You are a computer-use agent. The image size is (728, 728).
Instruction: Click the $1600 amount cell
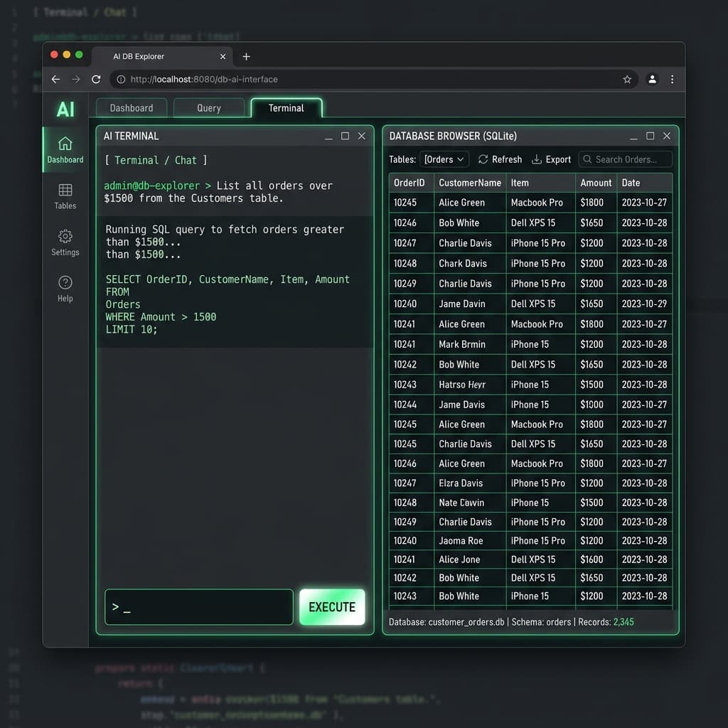point(596,559)
